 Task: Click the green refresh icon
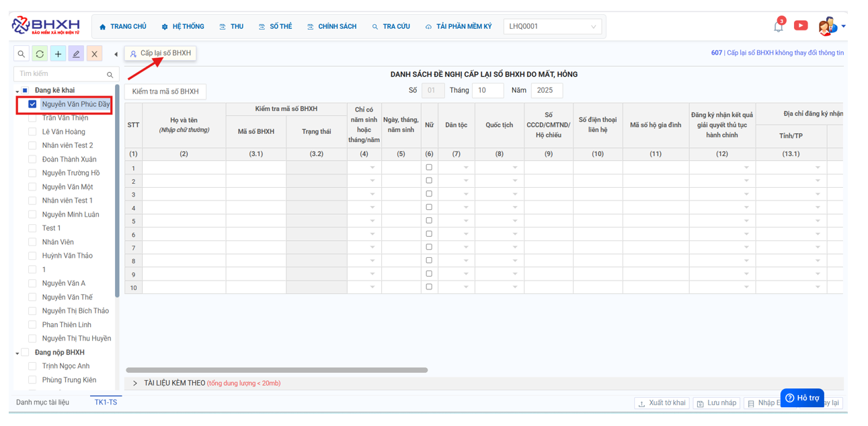tap(40, 54)
